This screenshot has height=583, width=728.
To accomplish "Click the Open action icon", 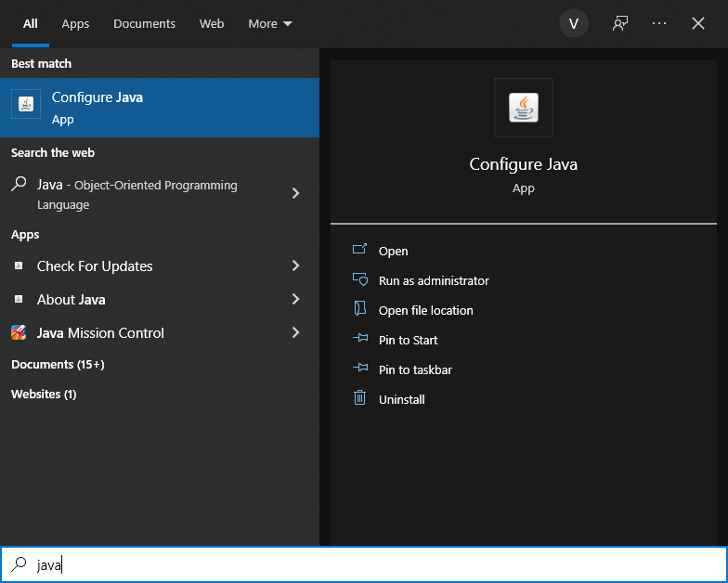I will [x=360, y=249].
